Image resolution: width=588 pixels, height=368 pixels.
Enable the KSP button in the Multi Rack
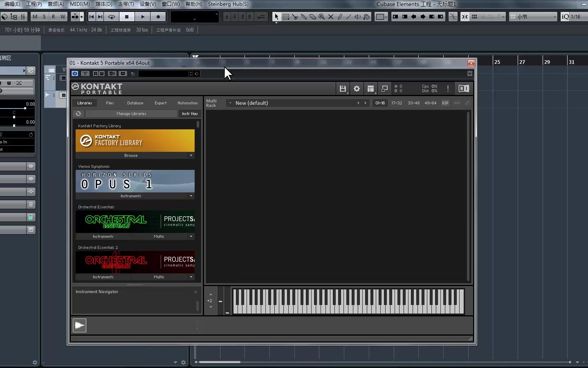coord(445,103)
